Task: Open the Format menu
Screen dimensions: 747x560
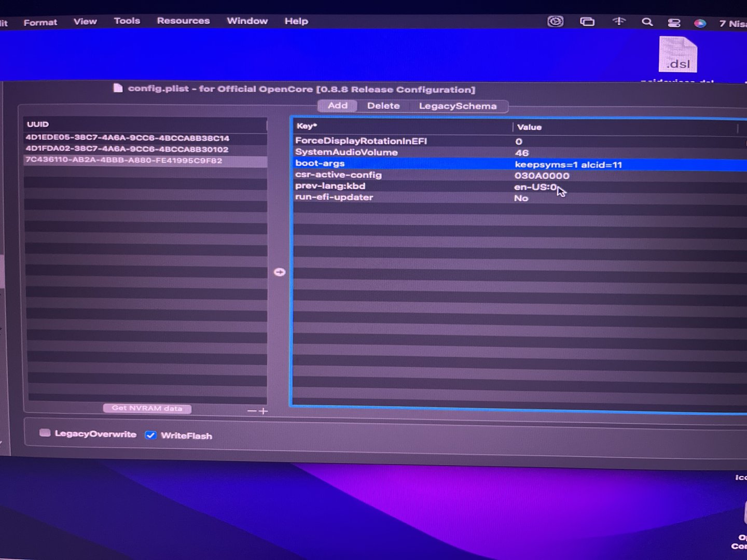Action: point(40,22)
